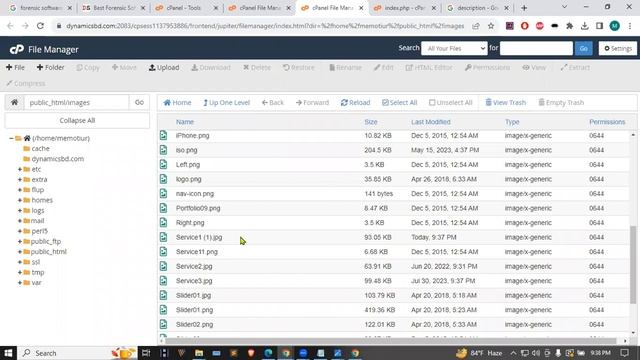Image resolution: width=640 pixels, height=360 pixels.
Task: Navigate to Home in file pane
Action: [177, 102]
